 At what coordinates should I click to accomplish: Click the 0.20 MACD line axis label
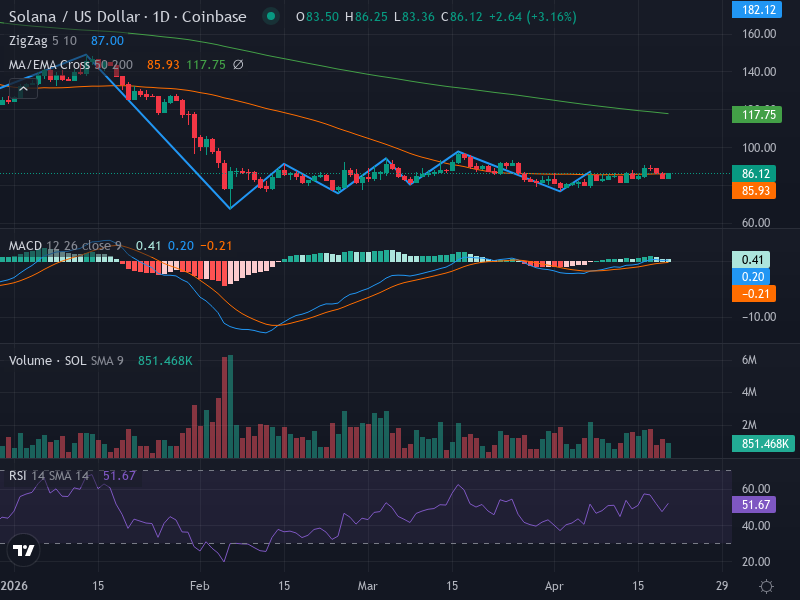[x=751, y=277]
